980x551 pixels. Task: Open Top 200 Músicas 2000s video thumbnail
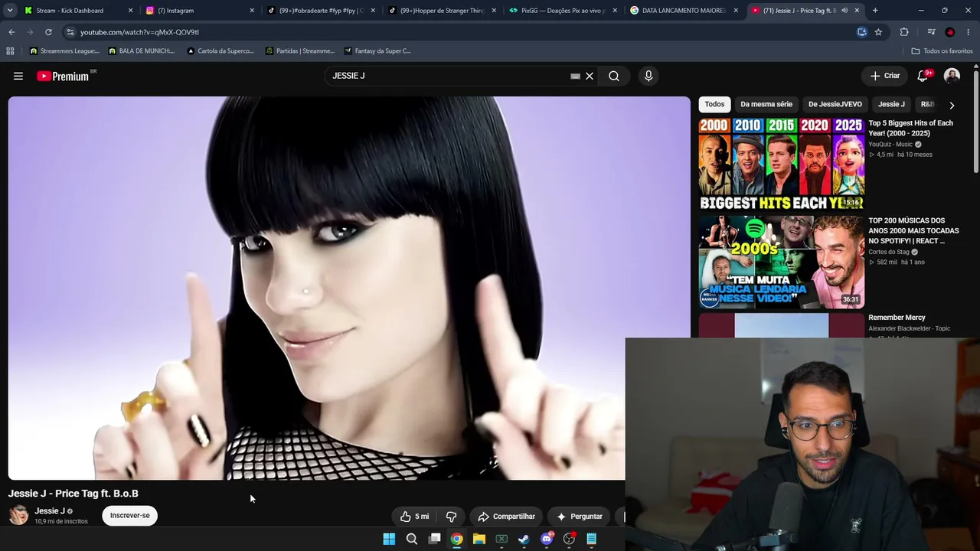(x=782, y=262)
